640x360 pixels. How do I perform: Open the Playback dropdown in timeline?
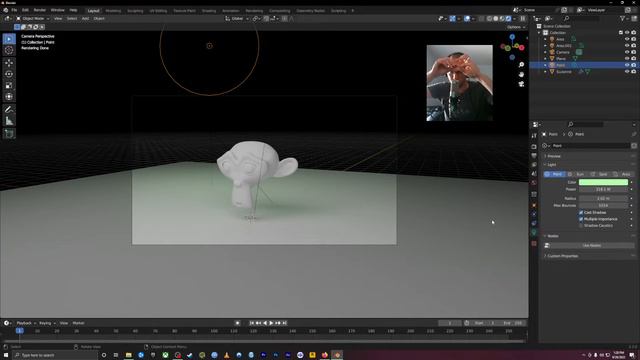[26, 323]
